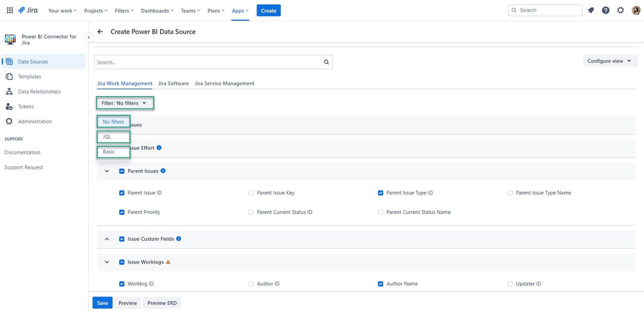
Task: Check Author ID checkbox
Action: [251, 284]
